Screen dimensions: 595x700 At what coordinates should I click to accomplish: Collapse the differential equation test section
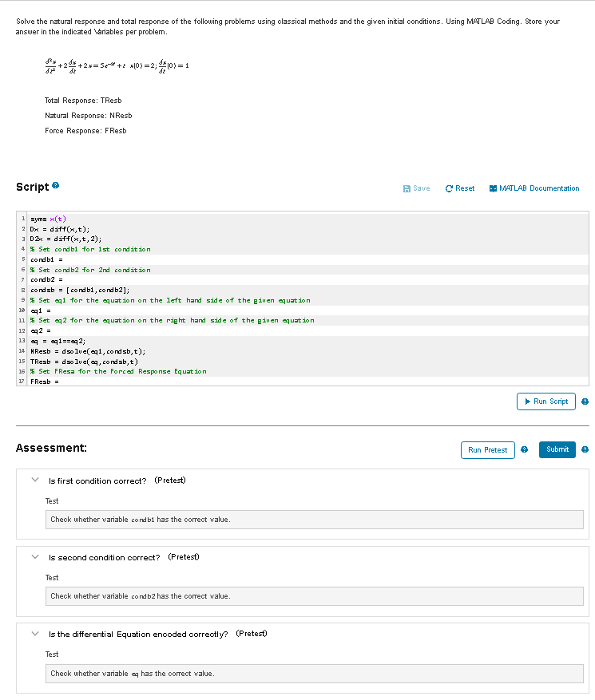coord(35,634)
